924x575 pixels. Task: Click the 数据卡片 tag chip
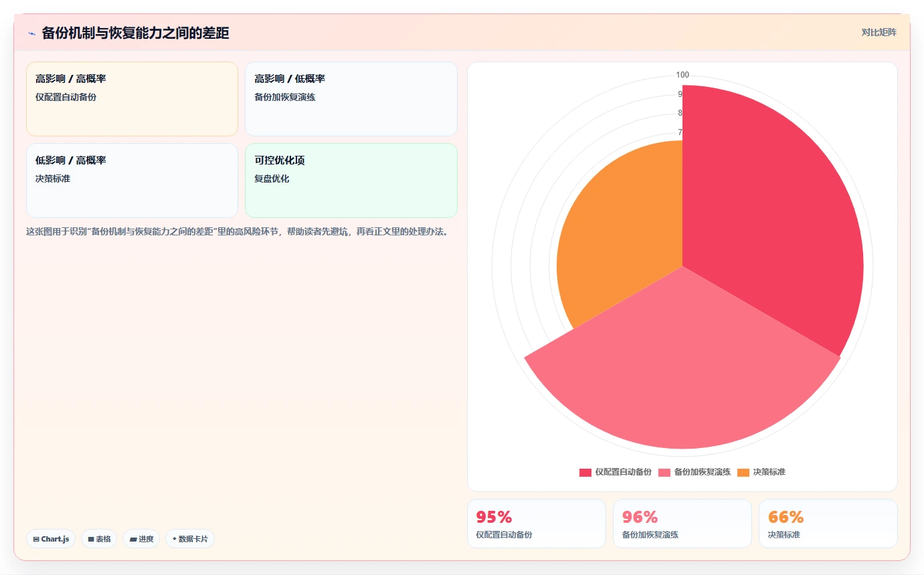click(190, 539)
